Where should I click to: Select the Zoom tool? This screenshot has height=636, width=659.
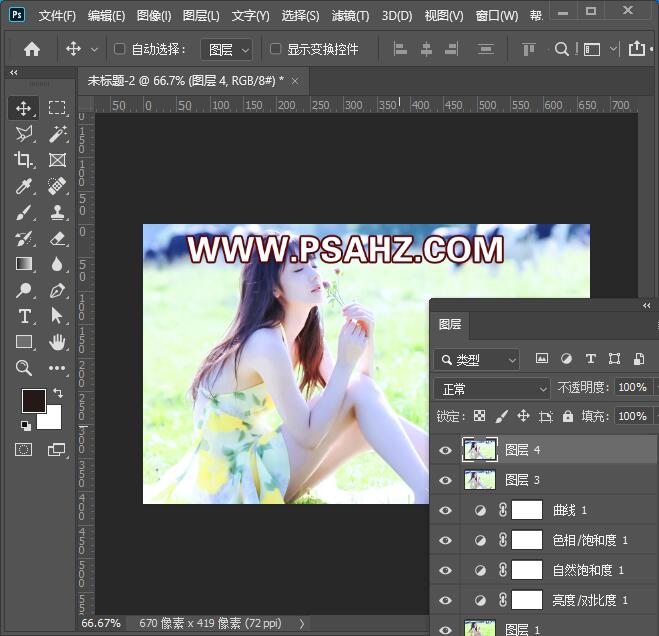click(24, 368)
